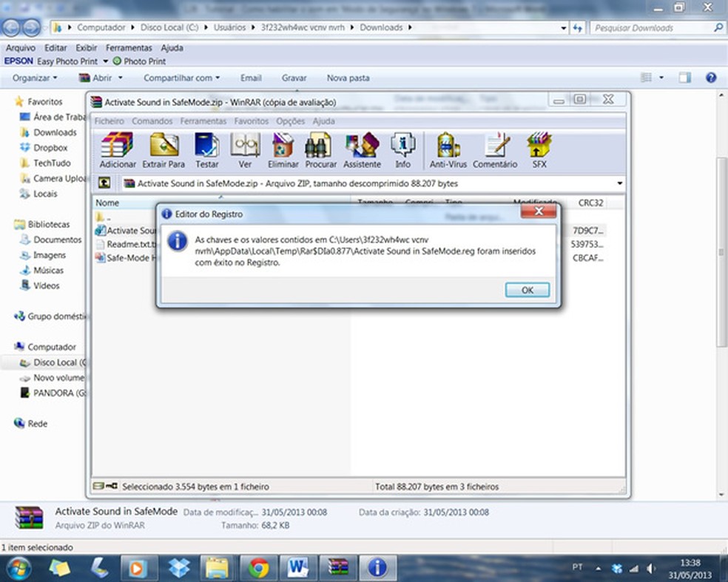Refresh the Downloads folder location
Viewport: 728px width, 582px height.
tap(578, 28)
